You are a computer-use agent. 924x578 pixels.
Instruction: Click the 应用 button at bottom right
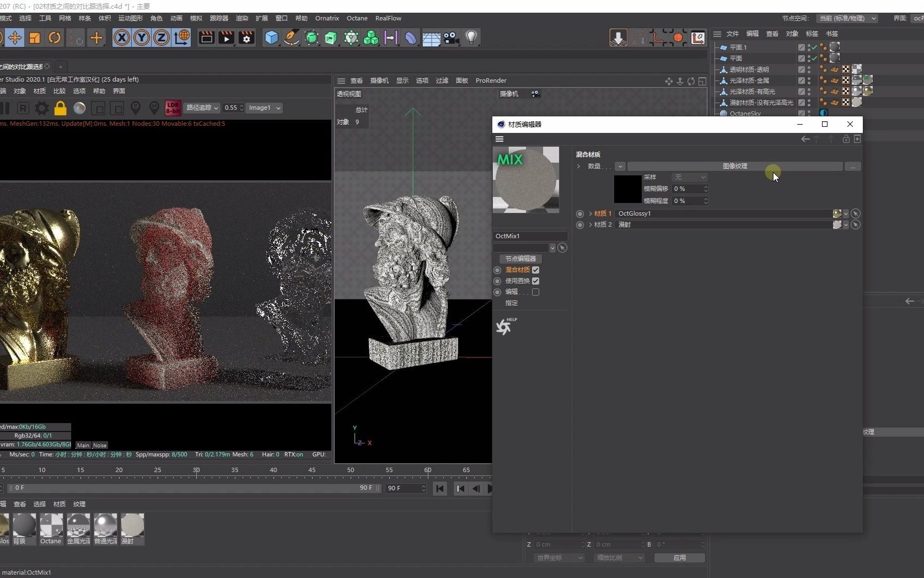(x=679, y=558)
